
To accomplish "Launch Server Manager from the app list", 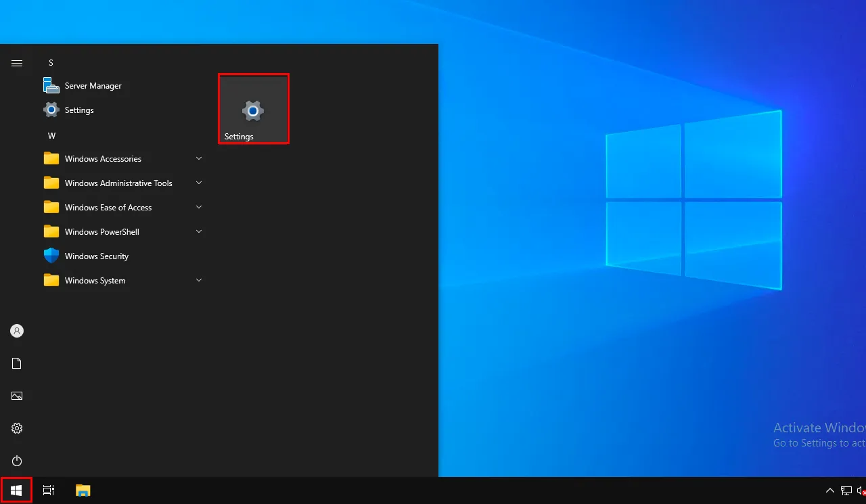I will click(93, 86).
